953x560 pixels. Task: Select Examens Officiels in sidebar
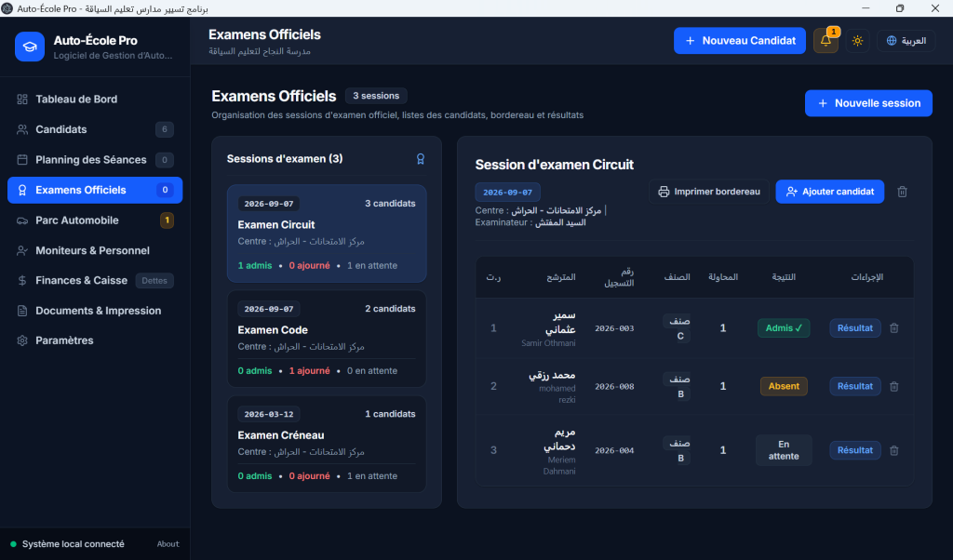point(95,190)
